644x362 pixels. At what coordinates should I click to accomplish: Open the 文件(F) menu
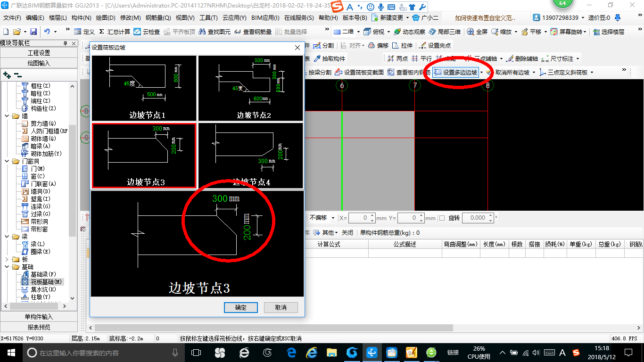pos(12,18)
